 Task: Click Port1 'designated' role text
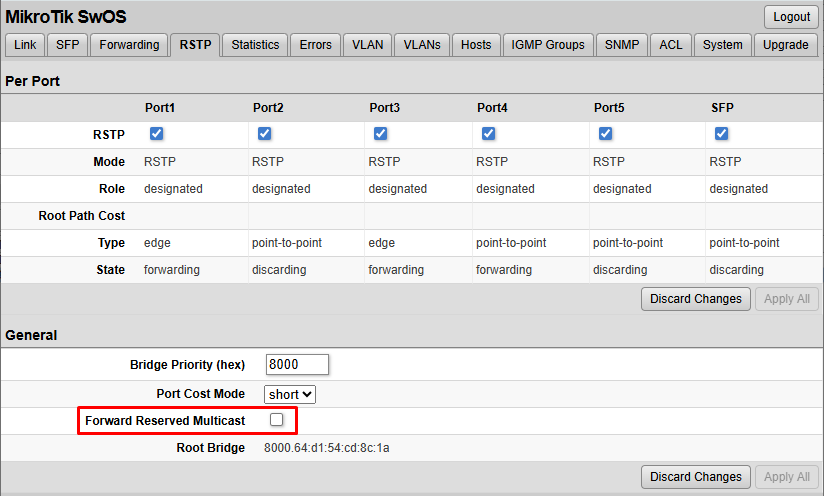173,189
